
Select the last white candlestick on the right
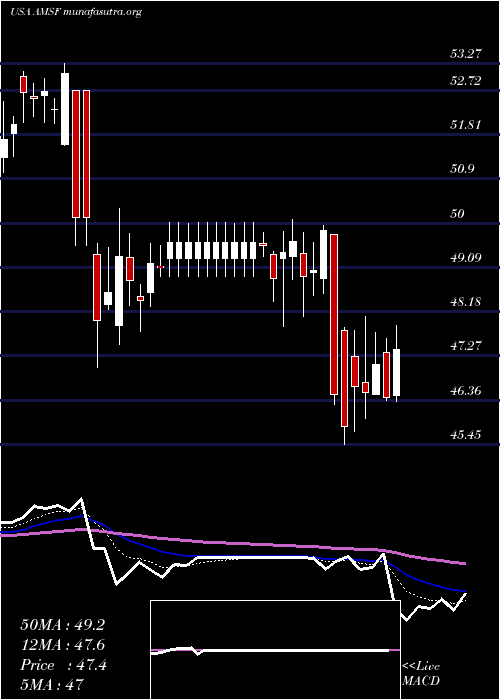point(396,372)
